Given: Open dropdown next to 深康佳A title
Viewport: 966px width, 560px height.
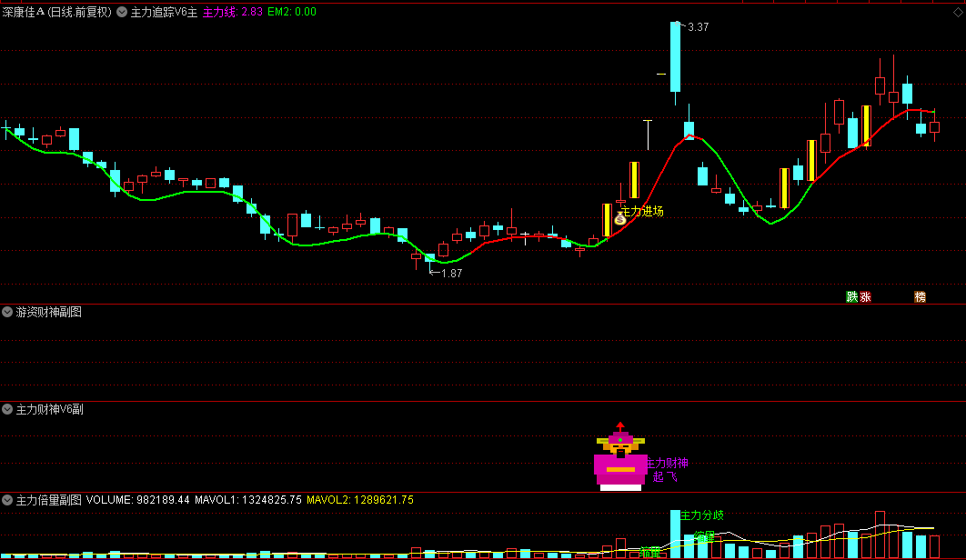Looking at the screenshot, I should 122,12.
